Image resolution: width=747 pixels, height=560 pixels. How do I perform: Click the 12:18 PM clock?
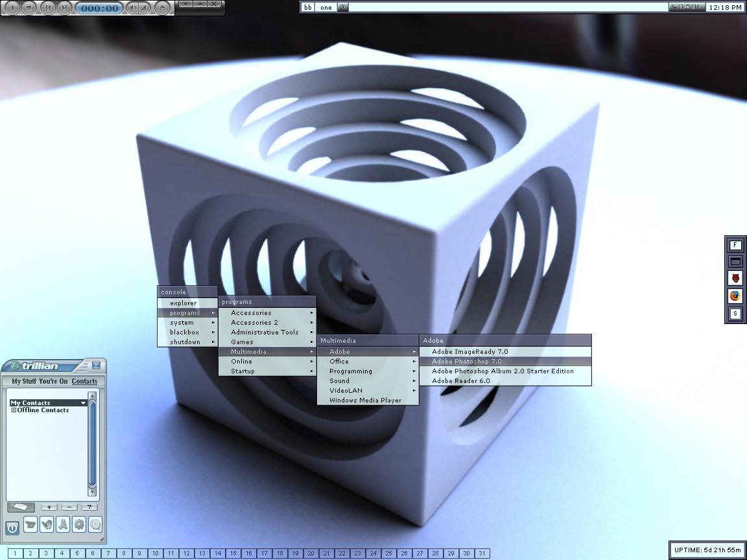(x=725, y=7)
